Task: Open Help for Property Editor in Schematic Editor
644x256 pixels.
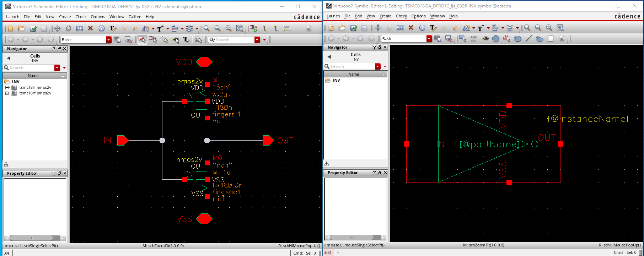Action: click(54, 173)
